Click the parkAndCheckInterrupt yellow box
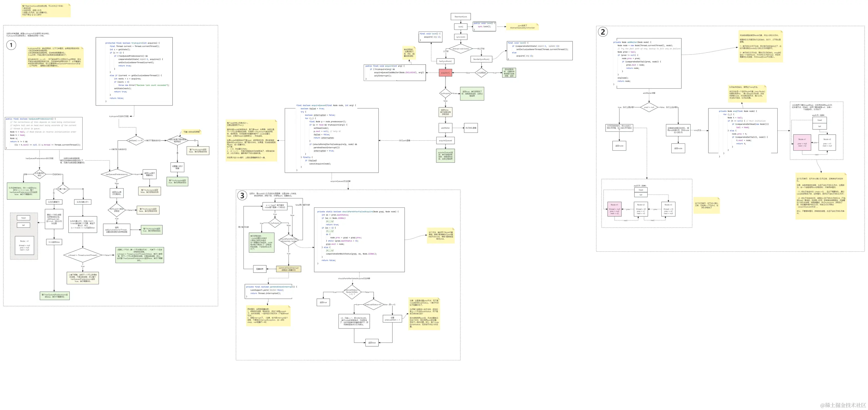 click(x=288, y=269)
